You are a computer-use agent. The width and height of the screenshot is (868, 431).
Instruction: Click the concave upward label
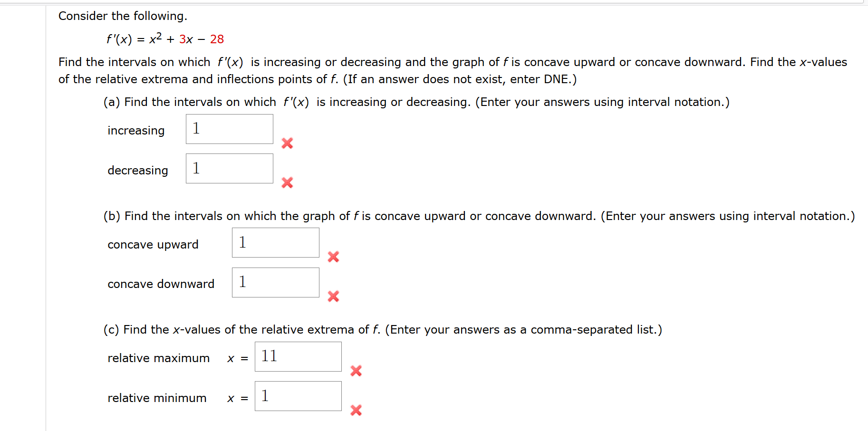coord(153,244)
